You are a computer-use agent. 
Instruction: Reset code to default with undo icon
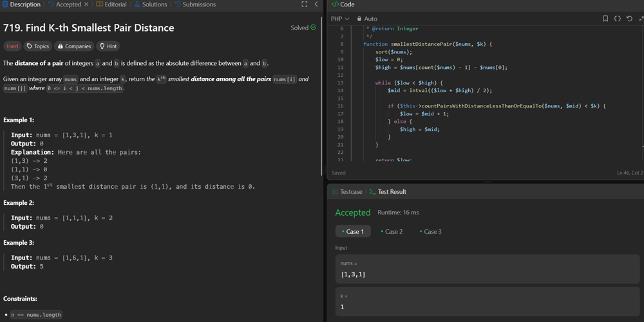click(630, 19)
